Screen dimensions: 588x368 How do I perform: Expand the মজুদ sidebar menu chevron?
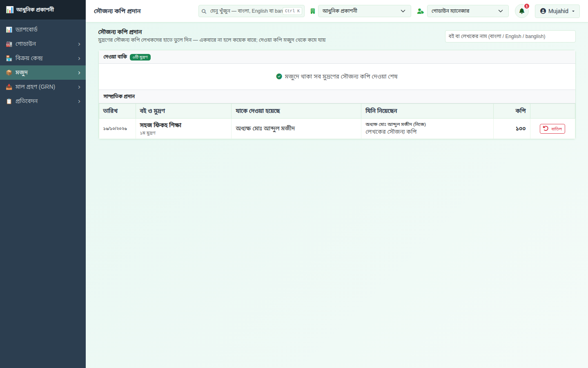coord(79,73)
